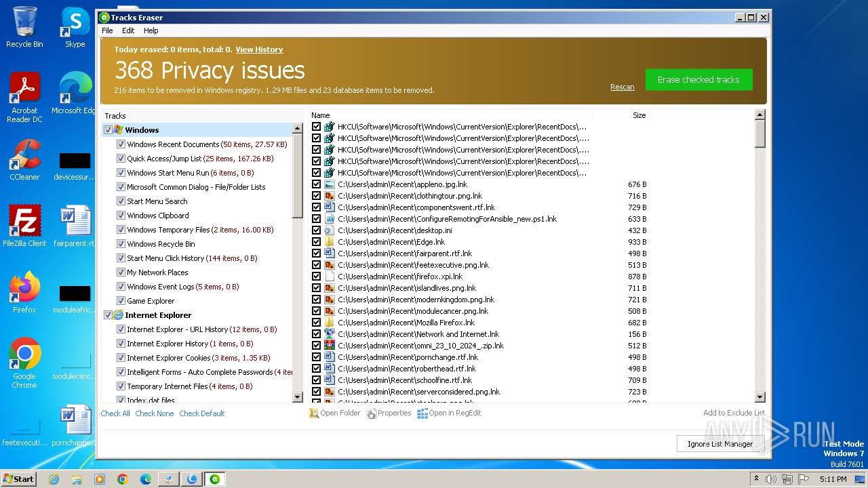Open Acrobat Reader DC desktop shortcut

[24, 98]
